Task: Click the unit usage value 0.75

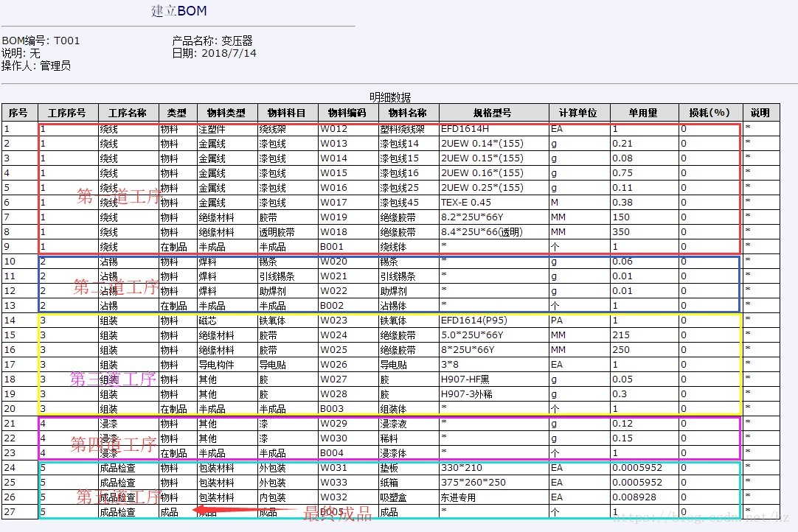Action: click(x=622, y=173)
